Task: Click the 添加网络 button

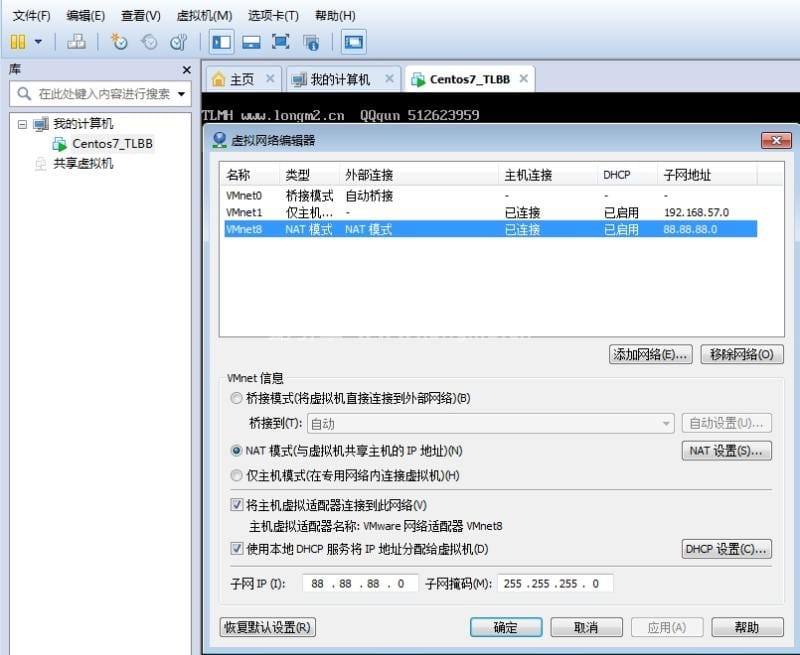Action: point(650,354)
